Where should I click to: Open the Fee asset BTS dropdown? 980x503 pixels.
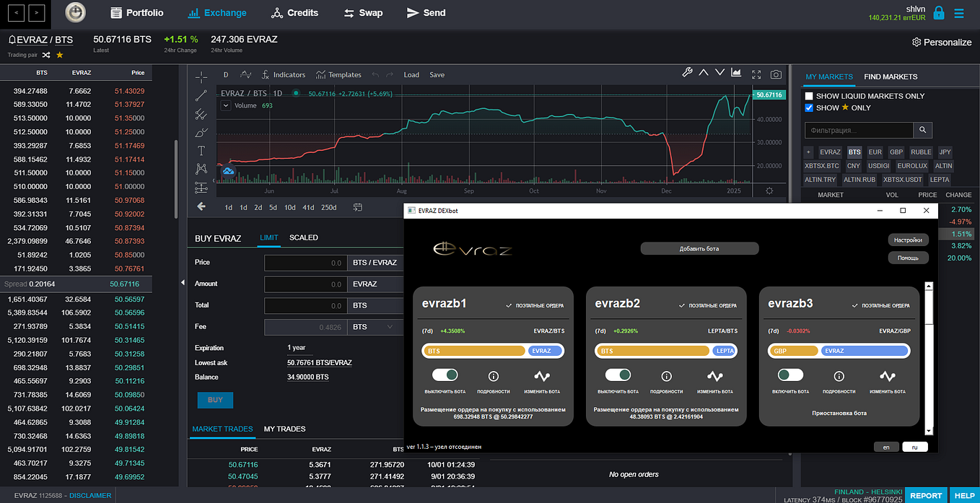click(374, 327)
